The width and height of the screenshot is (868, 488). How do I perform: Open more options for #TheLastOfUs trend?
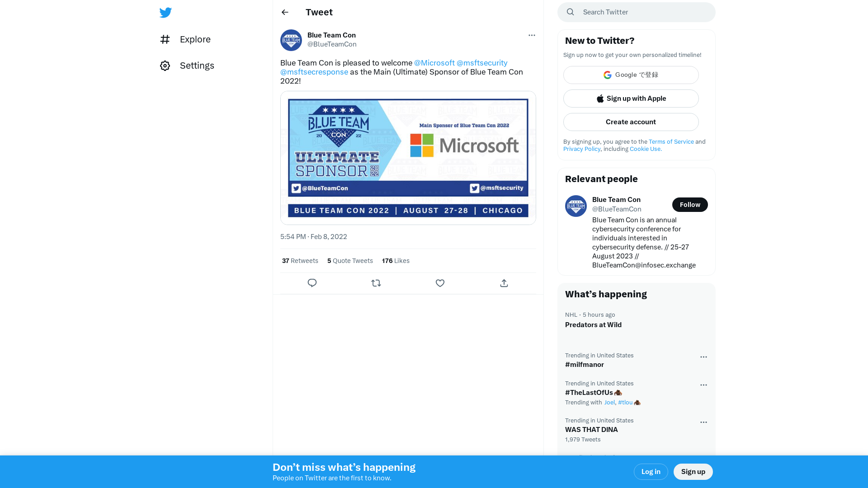pos(703,385)
